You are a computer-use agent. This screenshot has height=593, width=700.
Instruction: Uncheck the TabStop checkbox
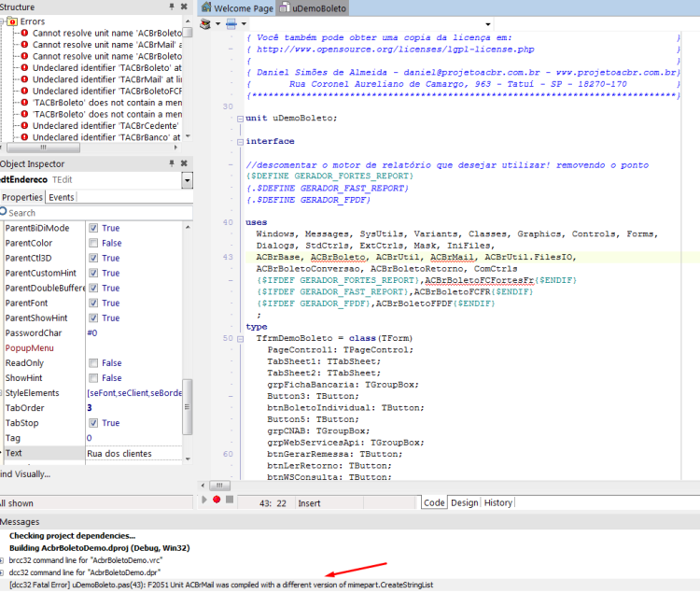tap(93, 423)
